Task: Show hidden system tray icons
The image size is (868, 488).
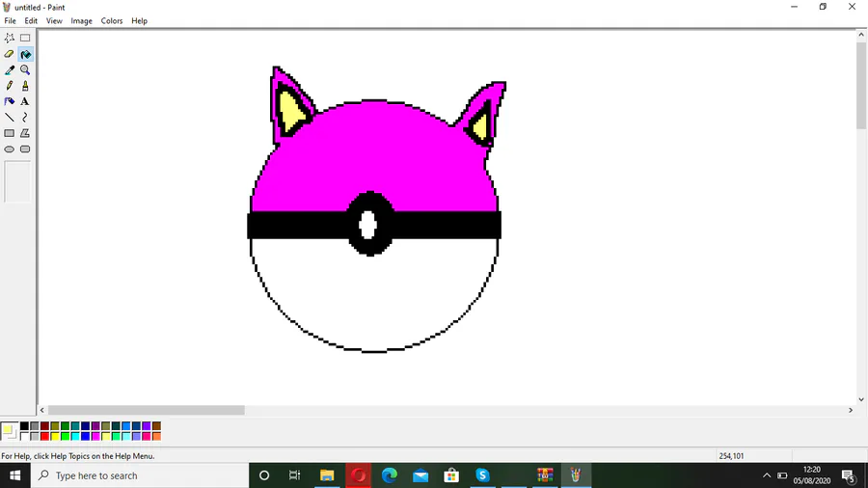Action: (x=767, y=475)
